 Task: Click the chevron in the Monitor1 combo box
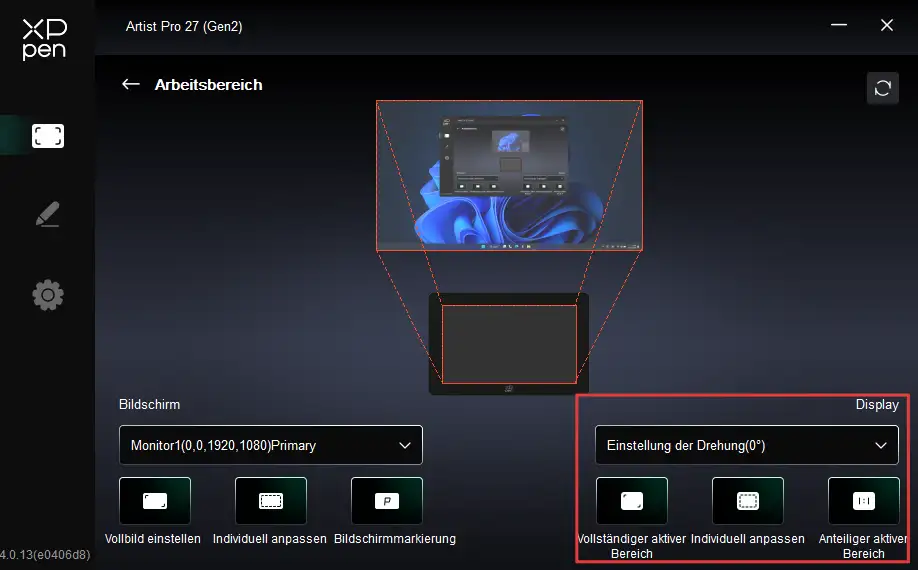click(x=405, y=445)
